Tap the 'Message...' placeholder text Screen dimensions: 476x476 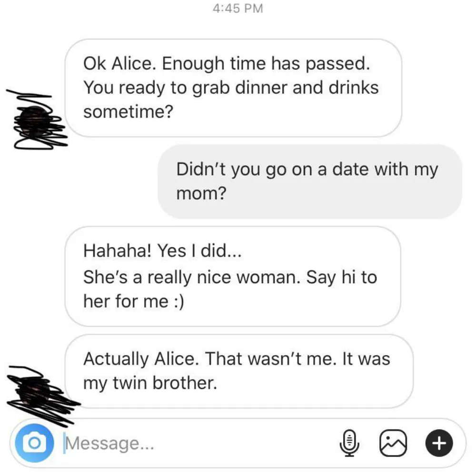[109, 444]
